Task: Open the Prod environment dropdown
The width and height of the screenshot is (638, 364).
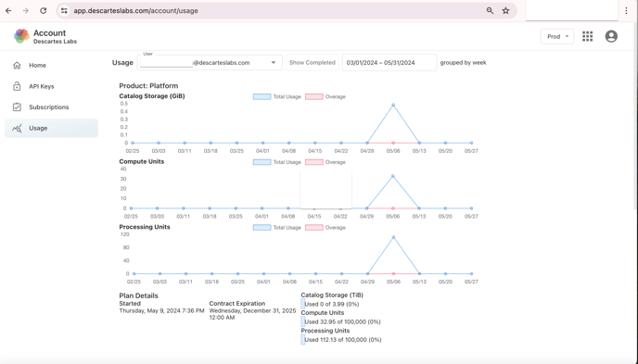Action: coord(557,36)
